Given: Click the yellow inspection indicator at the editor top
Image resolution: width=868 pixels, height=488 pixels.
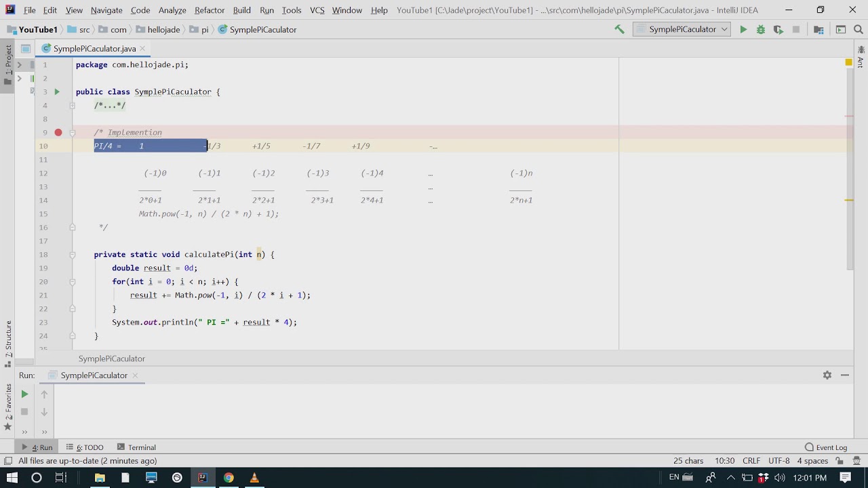Looking at the screenshot, I should pyautogui.click(x=848, y=62).
